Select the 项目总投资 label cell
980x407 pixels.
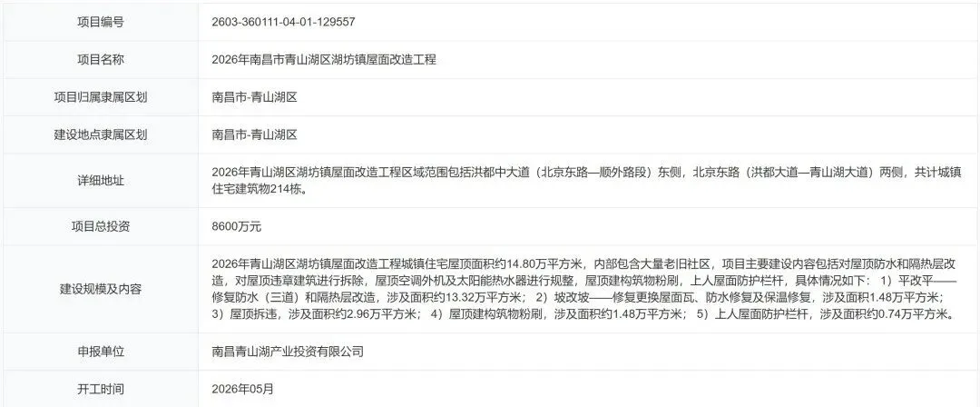(x=101, y=227)
